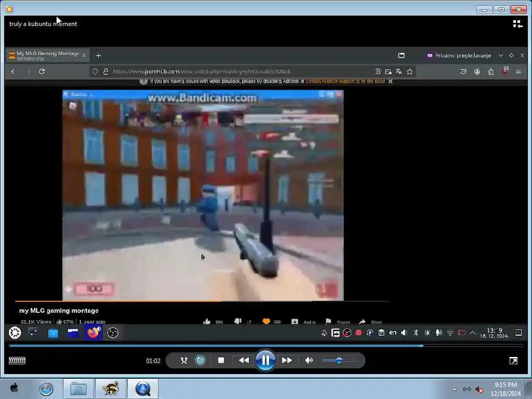The height and width of the screenshot is (399, 532).
Task: Like the video with the thumbs-up icon
Action: click(x=207, y=322)
